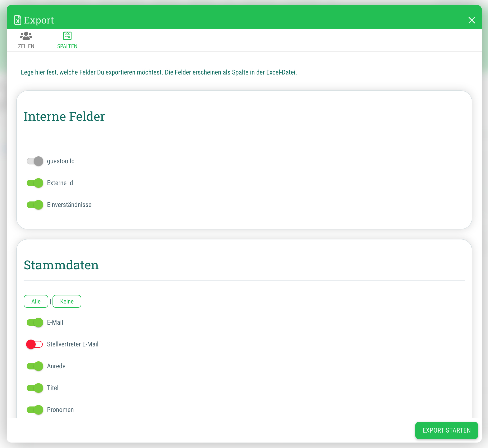
Task: Toggle the Pronomen export switch
Action: tap(35, 410)
